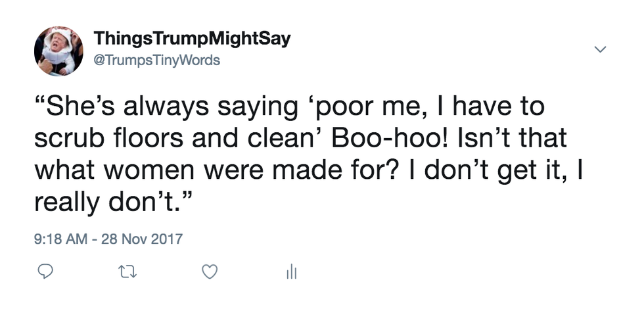This screenshot has height=309, width=644.
Task: Retweet this tweet
Action: coord(124,271)
